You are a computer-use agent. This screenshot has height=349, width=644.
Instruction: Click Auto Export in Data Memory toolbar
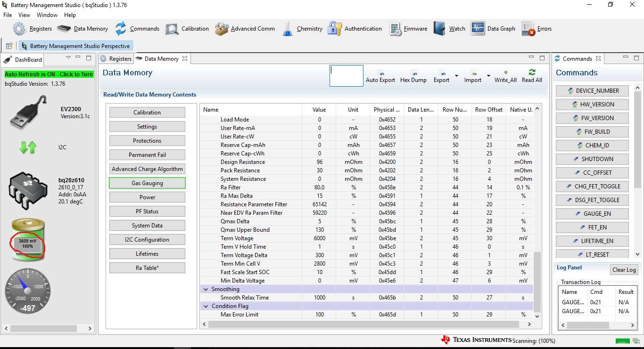pyautogui.click(x=380, y=76)
